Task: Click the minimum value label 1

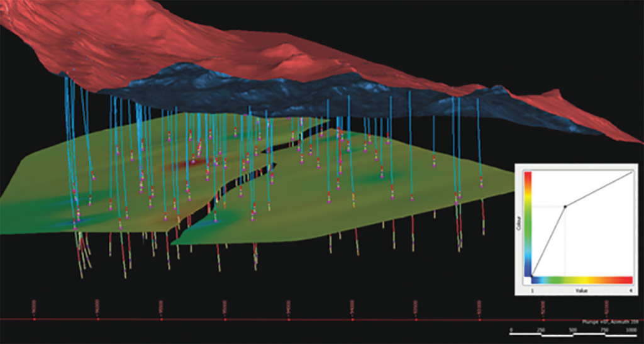Action: click(x=532, y=290)
